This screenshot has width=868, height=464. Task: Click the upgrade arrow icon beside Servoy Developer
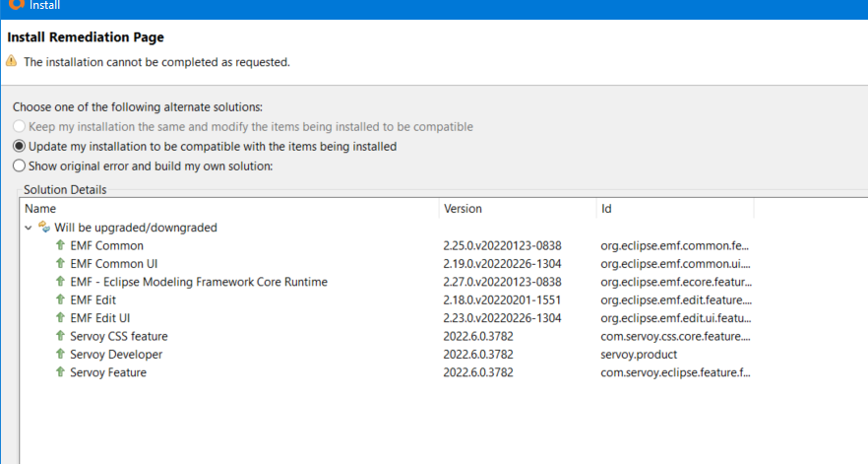click(60, 354)
